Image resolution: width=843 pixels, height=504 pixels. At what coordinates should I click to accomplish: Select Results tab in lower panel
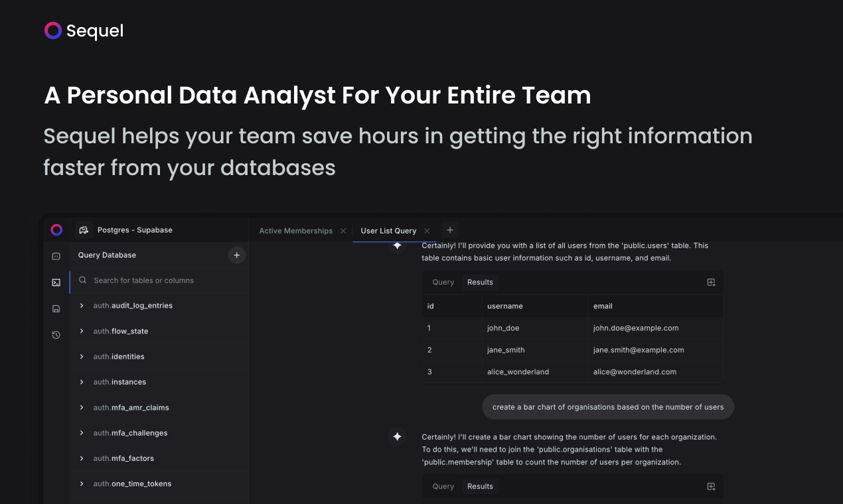(480, 487)
